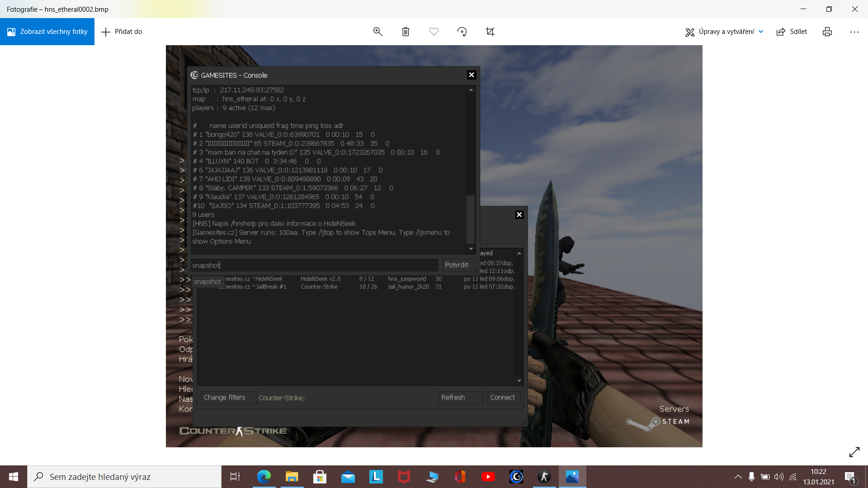Launch Microsoft Edge from taskbar
868x488 pixels.
(x=264, y=477)
